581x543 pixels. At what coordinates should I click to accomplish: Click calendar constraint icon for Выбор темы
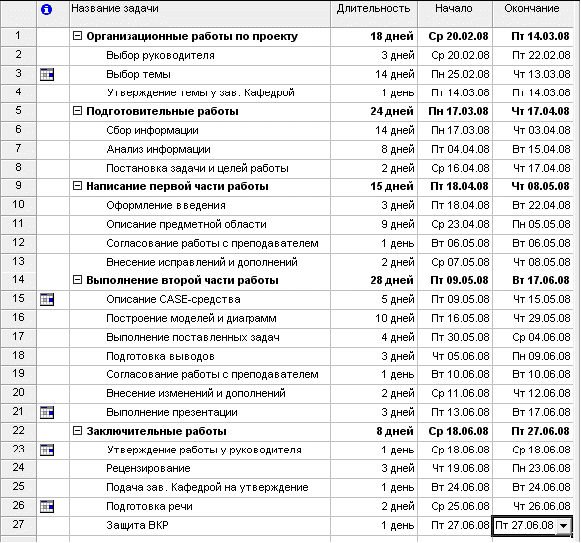47,75
